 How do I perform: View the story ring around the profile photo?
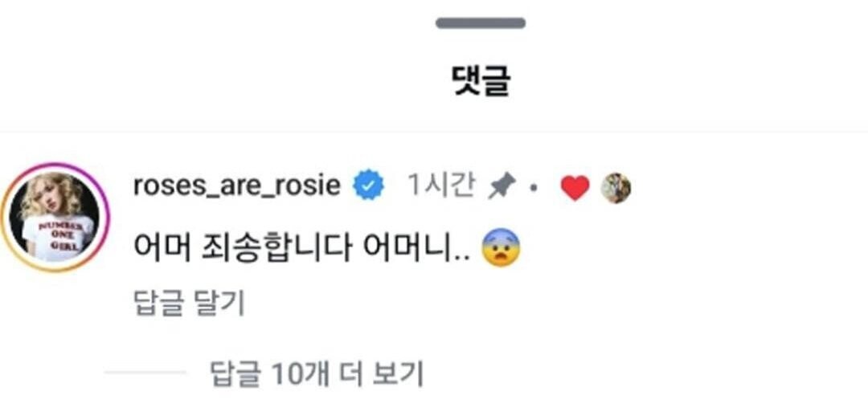click(55, 217)
